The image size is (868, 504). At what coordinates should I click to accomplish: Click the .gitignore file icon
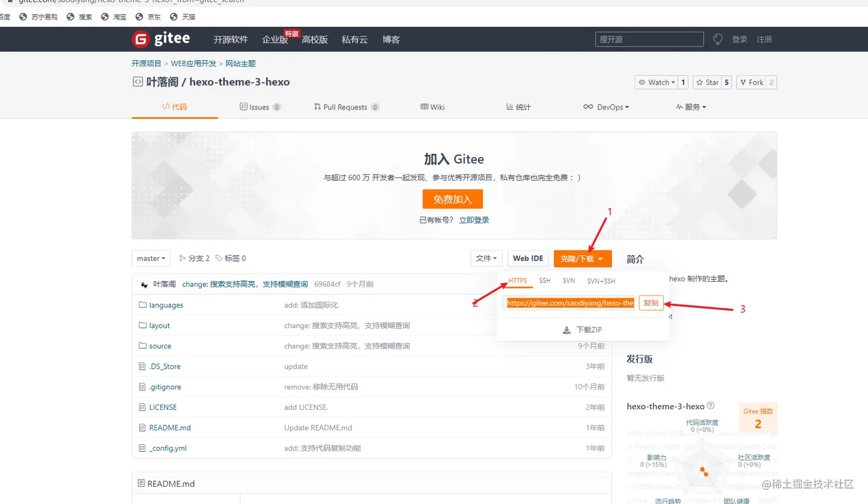point(142,387)
